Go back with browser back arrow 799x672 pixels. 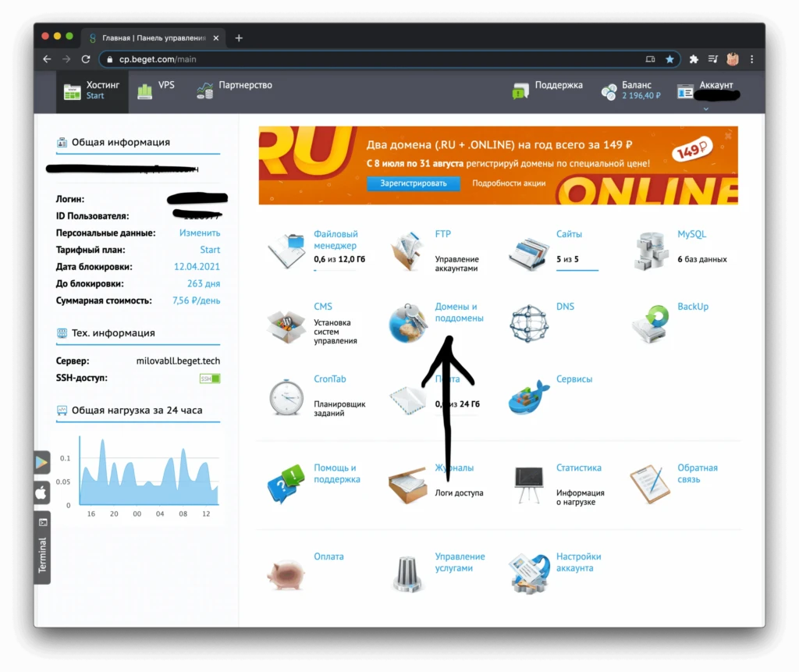point(47,59)
